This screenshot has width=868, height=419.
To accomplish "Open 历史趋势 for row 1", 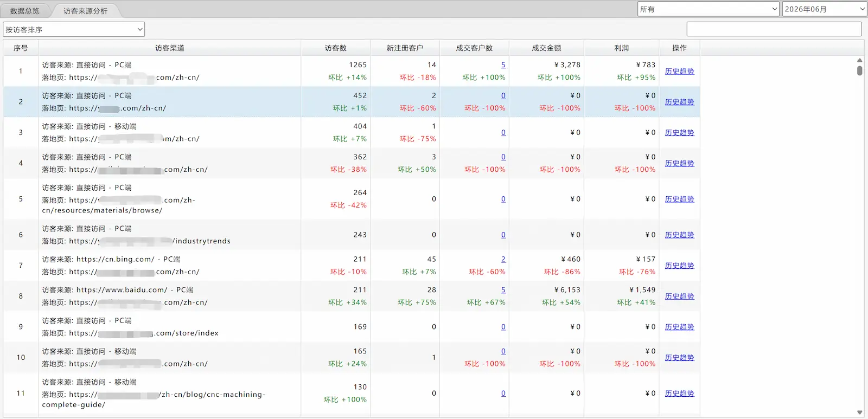I will tap(679, 71).
